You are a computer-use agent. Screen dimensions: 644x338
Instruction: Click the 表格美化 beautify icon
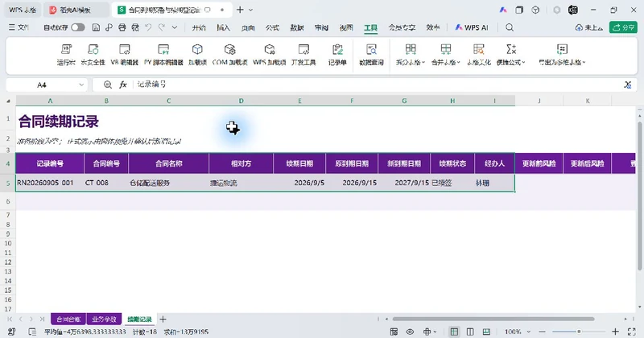[478, 50]
